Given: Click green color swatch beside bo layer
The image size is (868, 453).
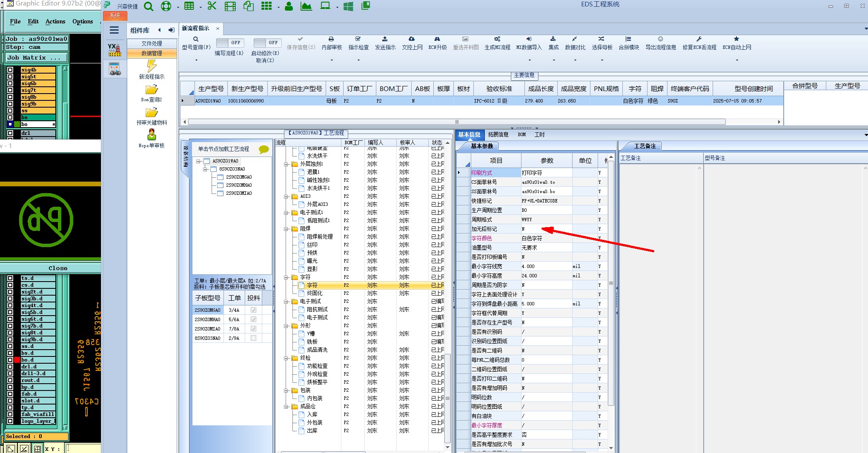Looking at the screenshot, I should pyautogui.click(x=17, y=124).
